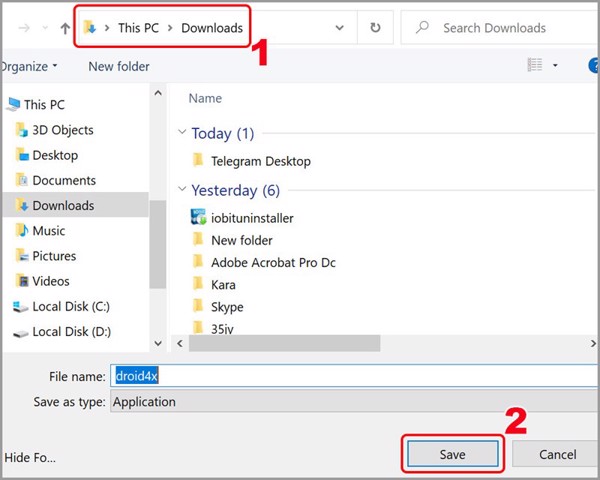The width and height of the screenshot is (600, 480).
Task: Open recent locations dropdown arrow
Action: click(x=45, y=28)
